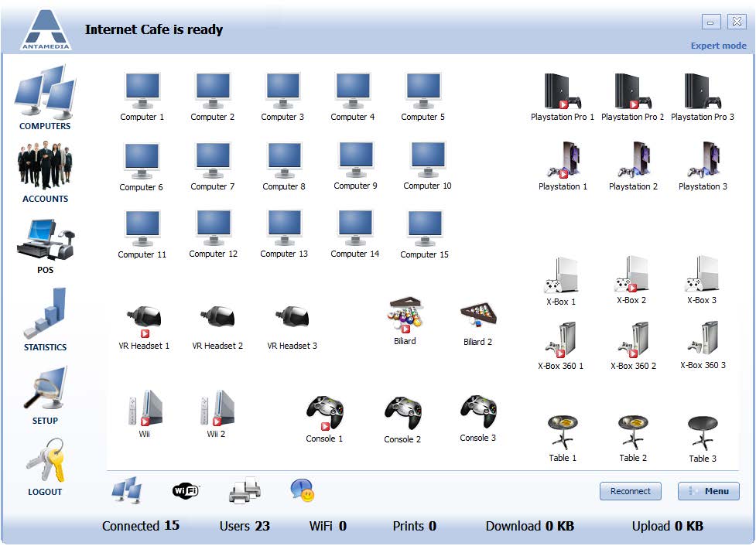
Task: Select Computer 5
Action: click(x=422, y=97)
